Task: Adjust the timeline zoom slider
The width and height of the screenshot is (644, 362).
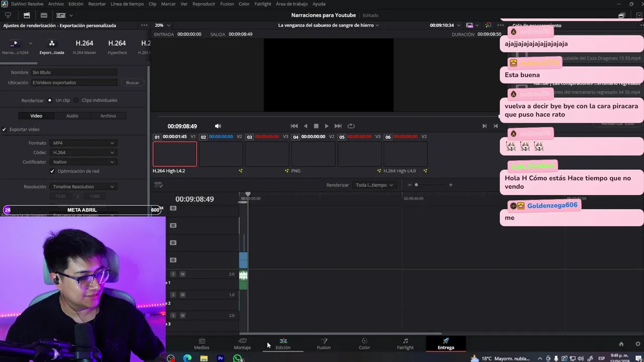Action: click(x=416, y=185)
